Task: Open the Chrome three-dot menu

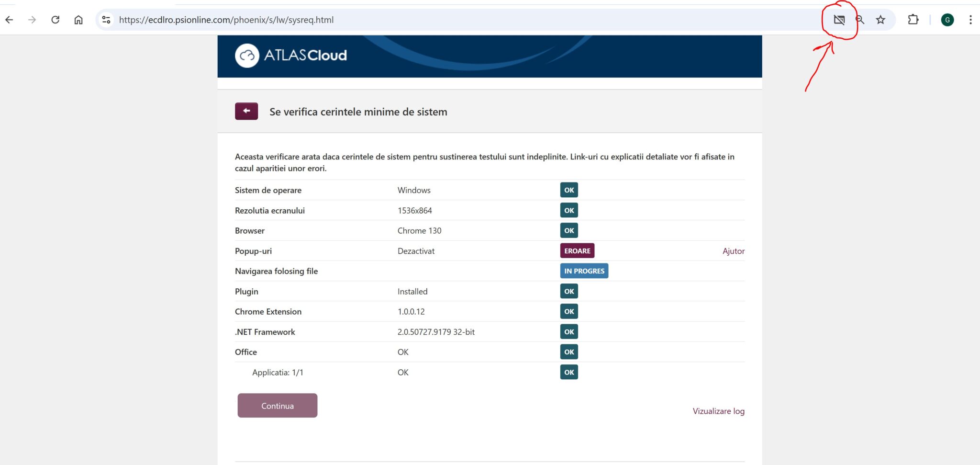Action: (x=970, y=20)
